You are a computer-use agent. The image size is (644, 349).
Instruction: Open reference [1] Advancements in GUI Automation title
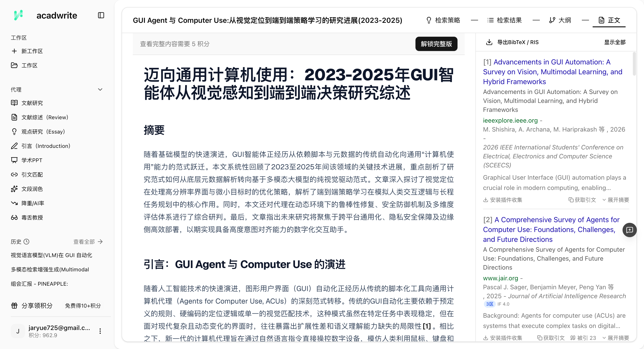pyautogui.click(x=553, y=72)
